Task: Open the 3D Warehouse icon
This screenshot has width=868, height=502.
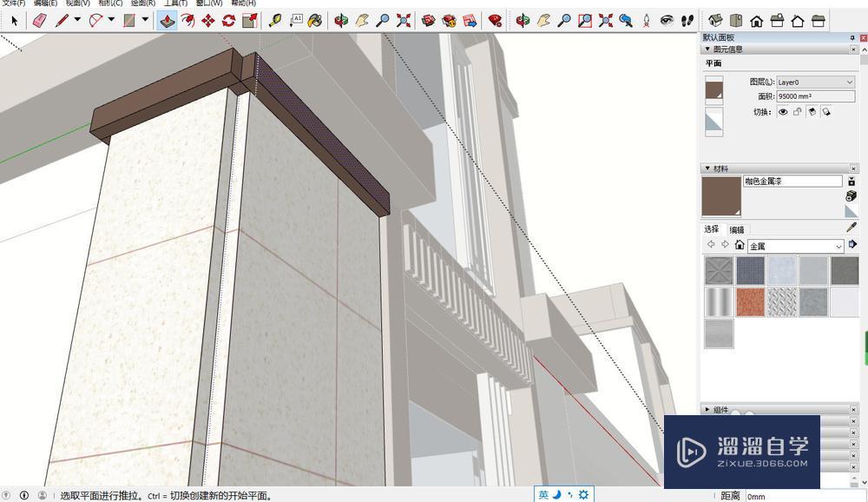Action: 428,21
